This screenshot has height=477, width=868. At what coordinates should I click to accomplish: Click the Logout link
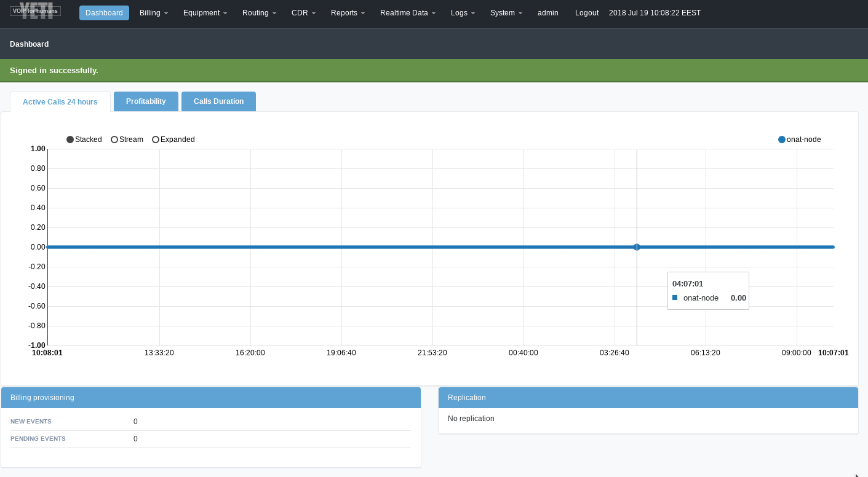point(587,13)
